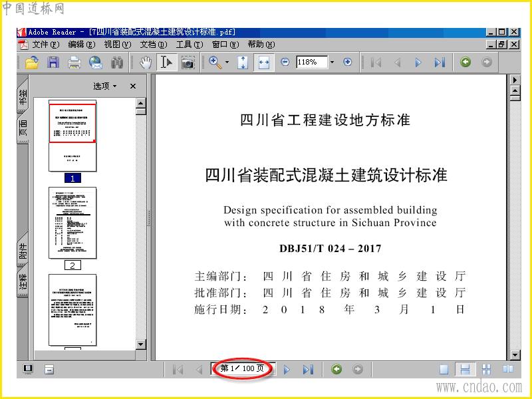Click the 118% zoom level field

312,62
